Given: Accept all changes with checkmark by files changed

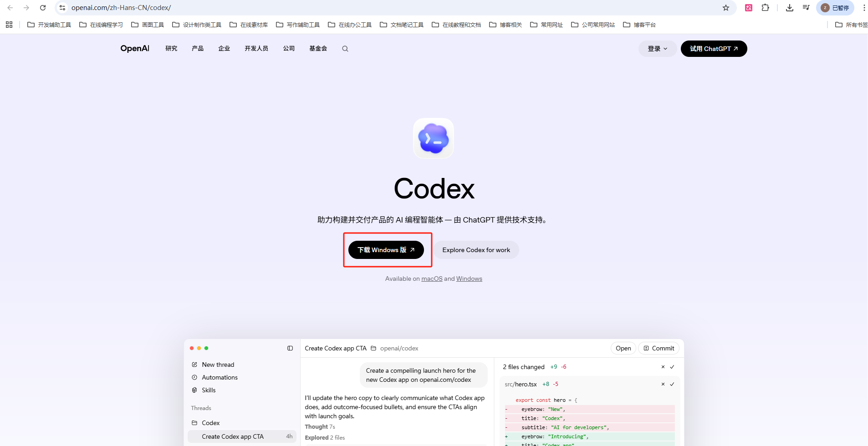Looking at the screenshot, I should pyautogui.click(x=672, y=367).
